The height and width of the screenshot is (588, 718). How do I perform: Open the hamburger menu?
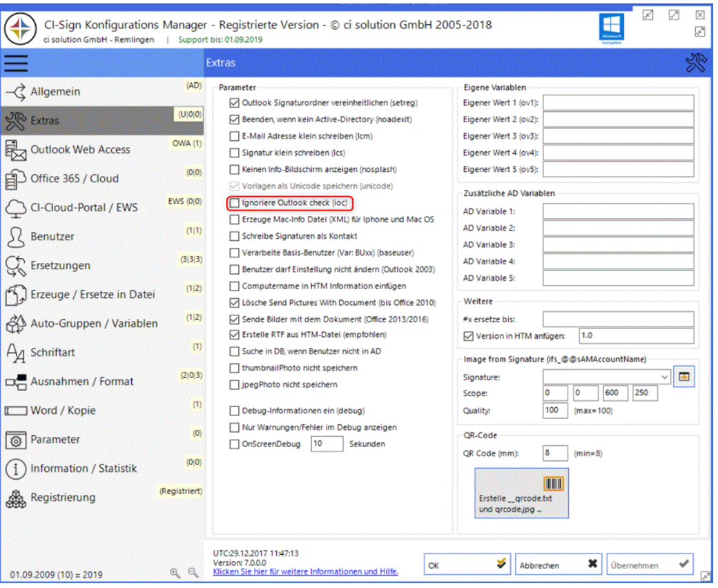click(15, 63)
